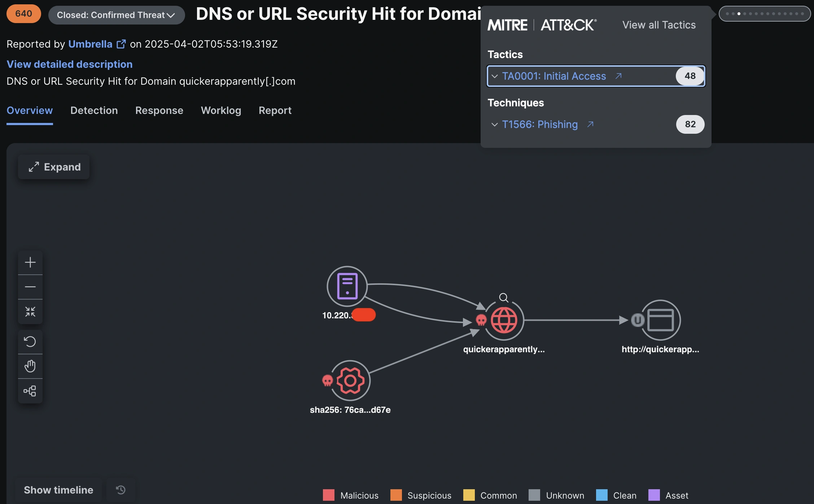
Task: Click the Malicious red legend swatch
Action: click(328, 495)
